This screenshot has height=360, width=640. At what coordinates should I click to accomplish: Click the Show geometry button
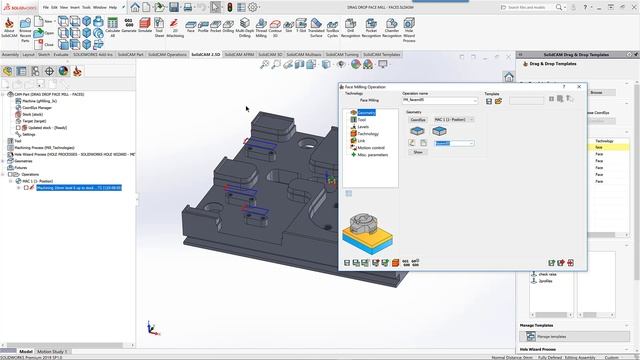(418, 152)
